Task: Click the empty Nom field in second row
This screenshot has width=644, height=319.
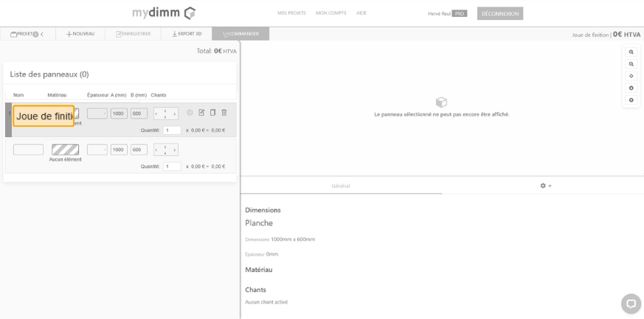Action: (28, 150)
